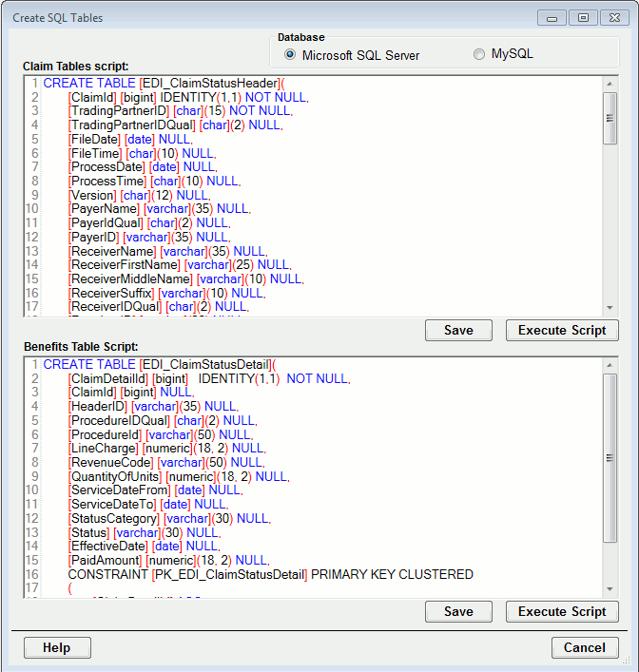Screen dimensions: 639x672
Task: Click the [PayerName] line in Claim script
Action: point(141,208)
